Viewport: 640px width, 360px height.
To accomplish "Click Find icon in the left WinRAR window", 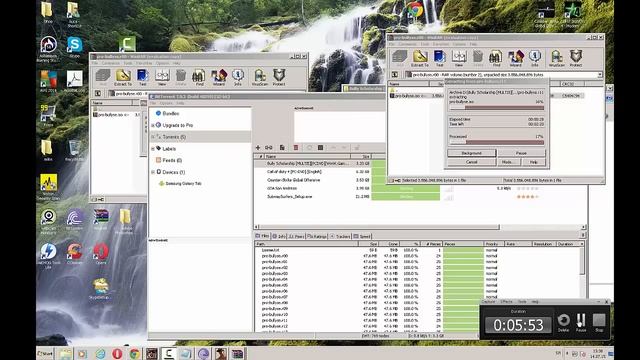I will 199,77.
